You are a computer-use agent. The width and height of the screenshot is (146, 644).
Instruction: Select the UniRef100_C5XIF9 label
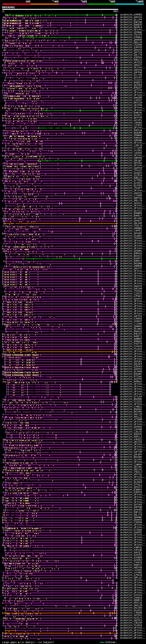click(131, 35)
